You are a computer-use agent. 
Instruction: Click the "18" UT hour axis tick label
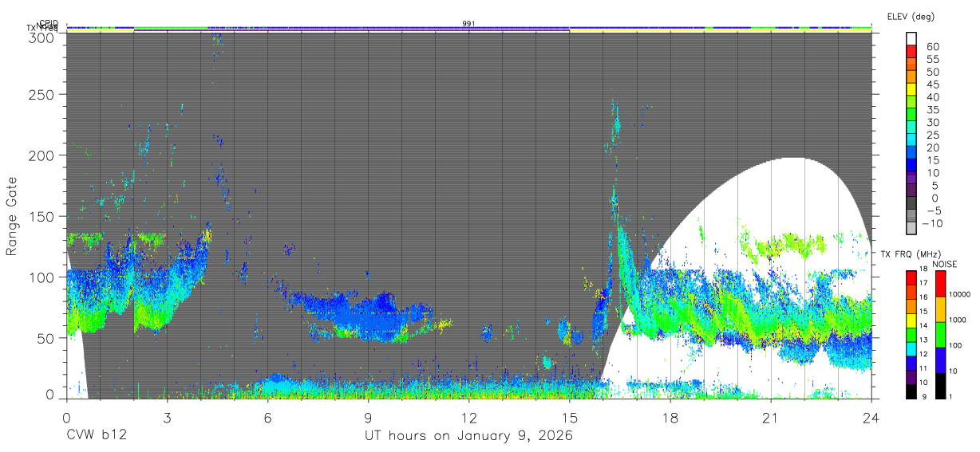(670, 418)
